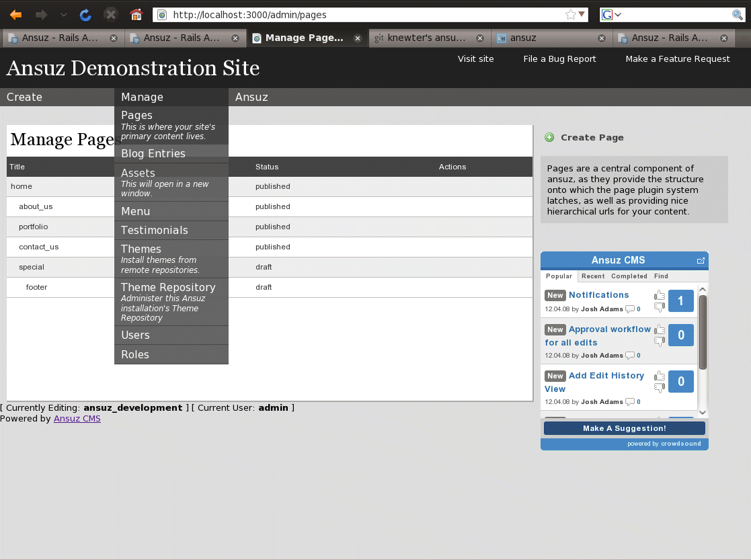Viewport: 751px width, 560px height.
Task: Click the Ansuz CMS powered-by link
Action: (x=77, y=419)
